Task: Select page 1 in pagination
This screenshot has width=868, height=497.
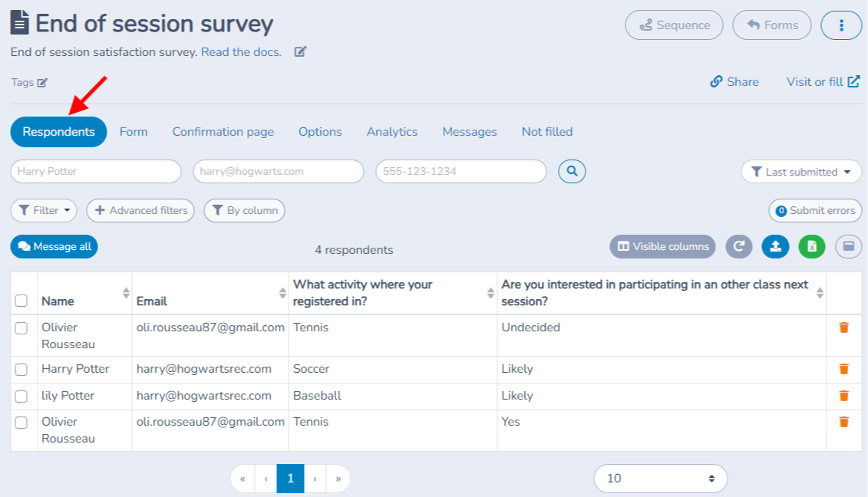Action: (291, 479)
